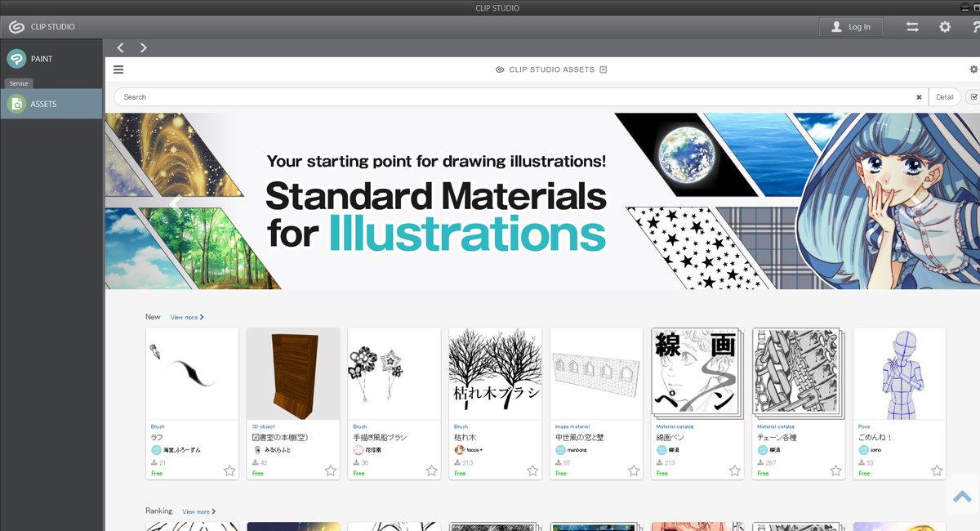Favorite the 手描き風船ブラシ asset star
Screen dimensions: 980x531
[431, 471]
